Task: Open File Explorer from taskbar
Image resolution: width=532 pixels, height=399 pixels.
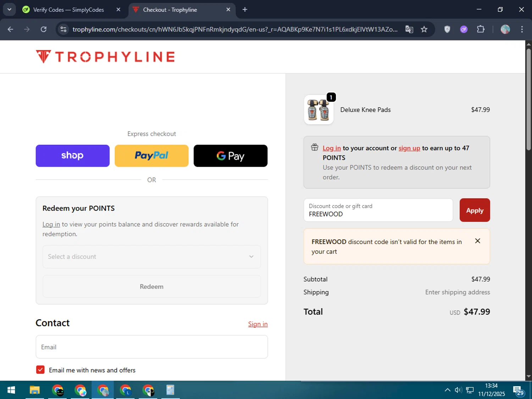Action: point(34,390)
